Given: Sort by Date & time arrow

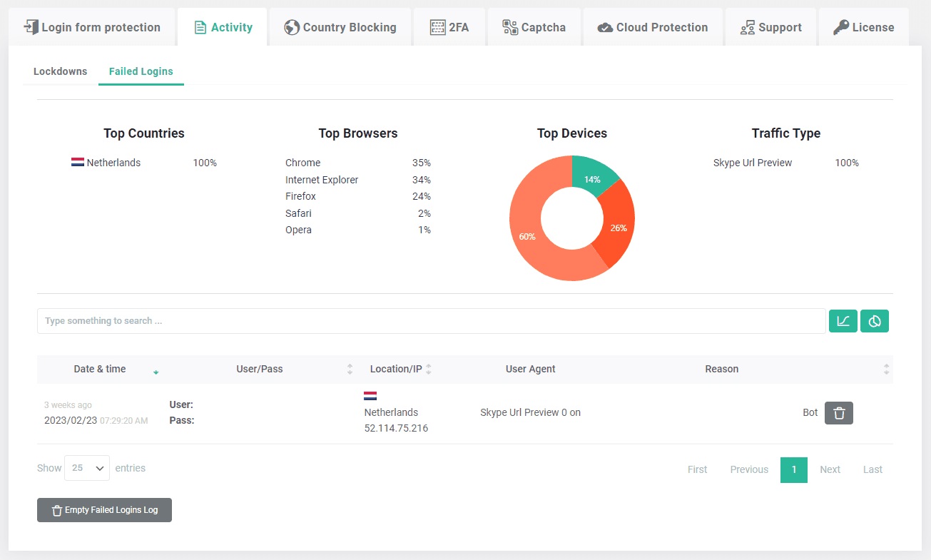Looking at the screenshot, I should [156, 371].
